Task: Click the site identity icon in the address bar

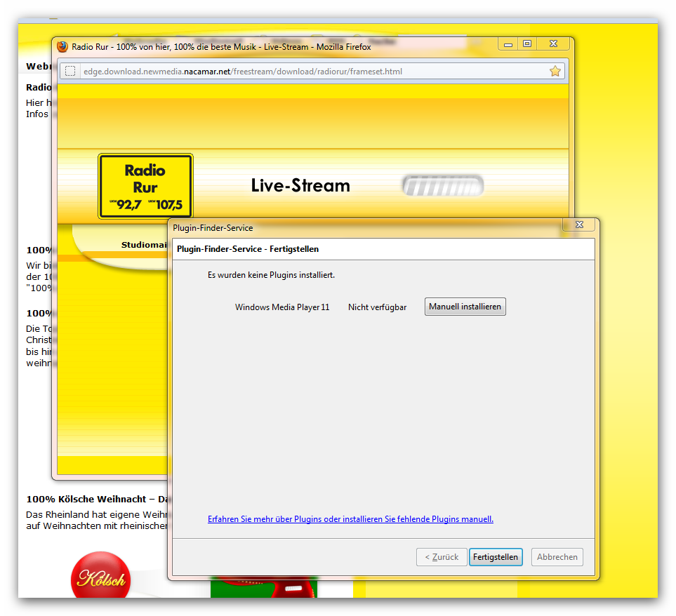Action: point(70,71)
